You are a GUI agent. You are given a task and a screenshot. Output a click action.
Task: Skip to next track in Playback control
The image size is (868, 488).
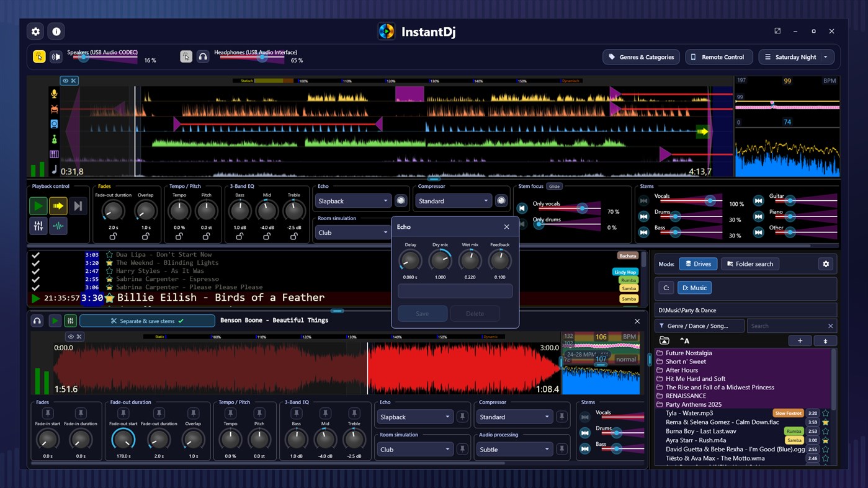point(78,206)
